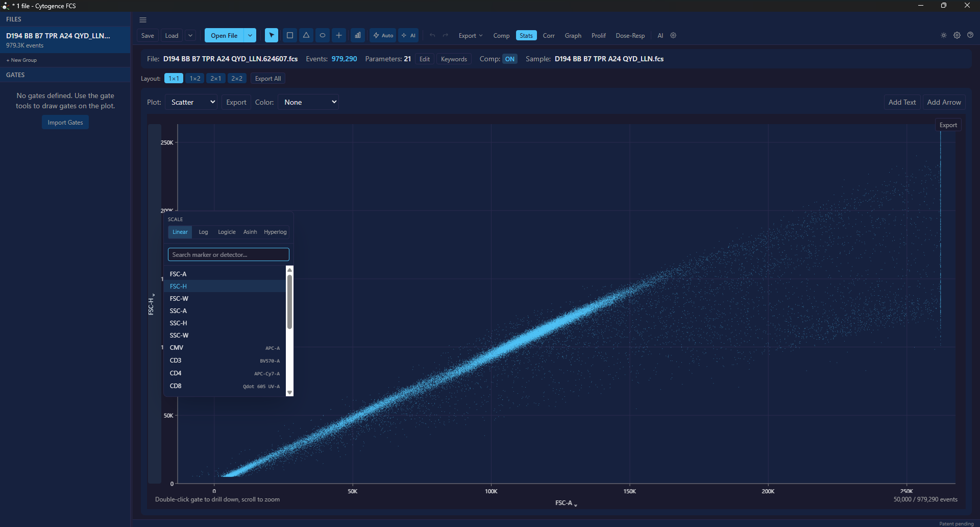Image resolution: width=980 pixels, height=527 pixels.
Task: Click the parameter list scrollbar thumb
Action: [290, 302]
